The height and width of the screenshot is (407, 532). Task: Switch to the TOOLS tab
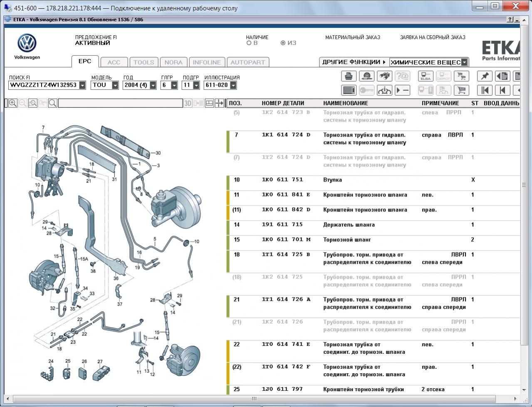click(144, 62)
